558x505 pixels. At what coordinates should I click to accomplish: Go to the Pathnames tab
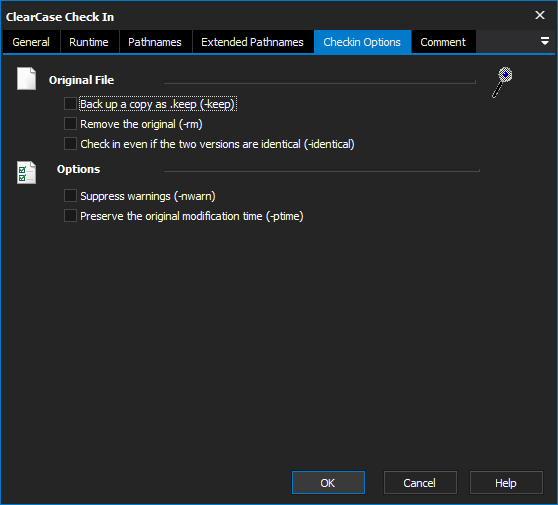coord(155,42)
